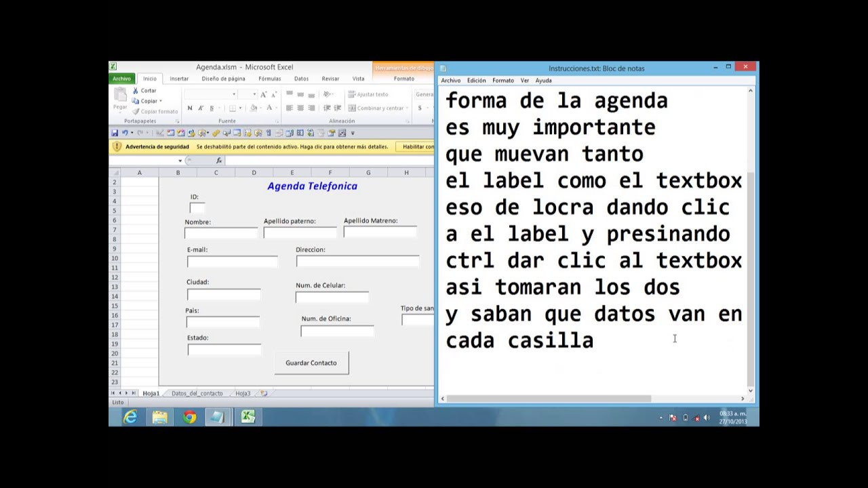Click the ID text box
868x488 pixels.
[x=197, y=207]
